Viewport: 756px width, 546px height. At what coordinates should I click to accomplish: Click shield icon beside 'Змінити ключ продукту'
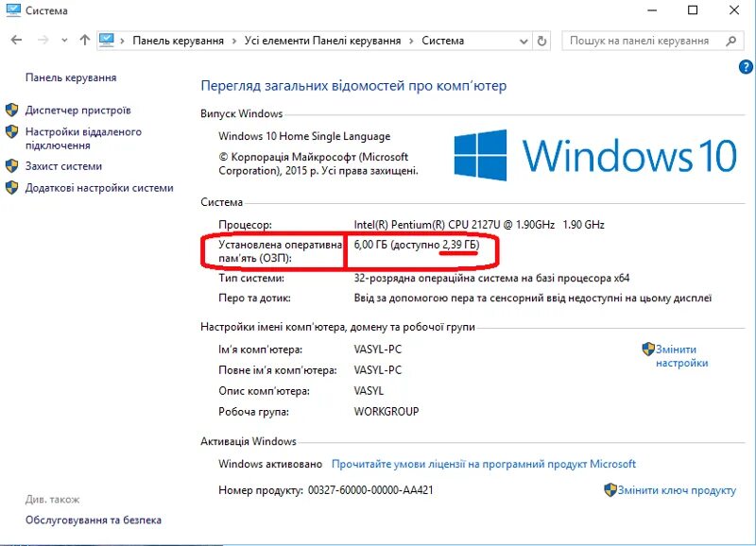(x=610, y=490)
